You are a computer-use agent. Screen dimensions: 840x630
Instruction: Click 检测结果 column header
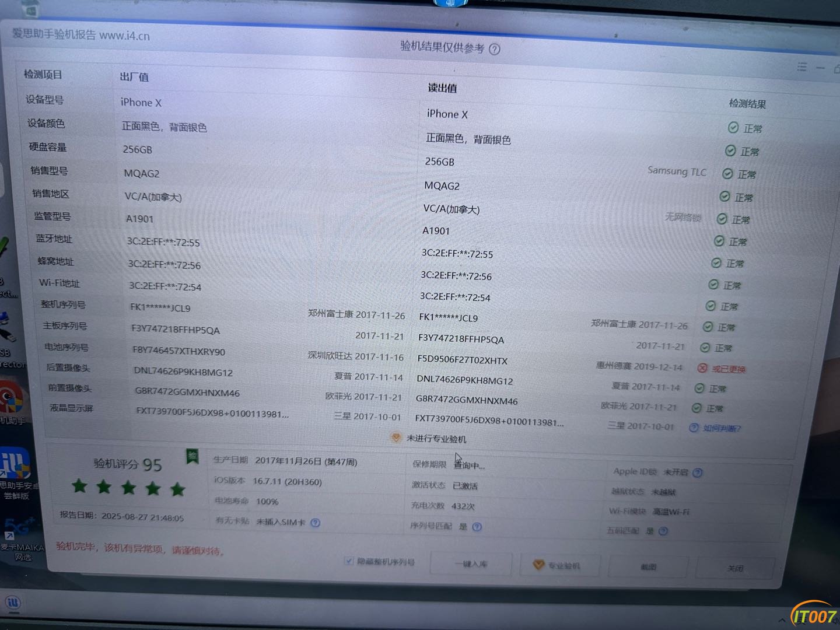pyautogui.click(x=747, y=104)
